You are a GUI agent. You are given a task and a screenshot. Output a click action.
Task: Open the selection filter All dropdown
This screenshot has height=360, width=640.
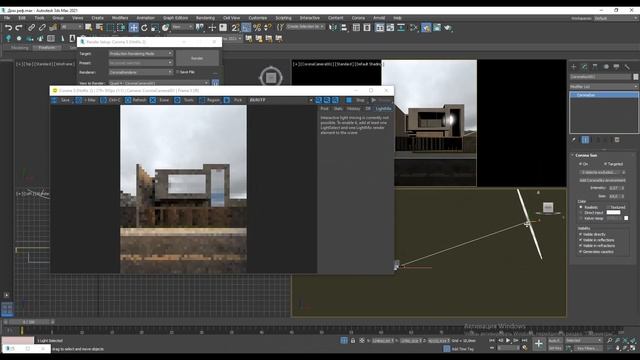coord(71,27)
